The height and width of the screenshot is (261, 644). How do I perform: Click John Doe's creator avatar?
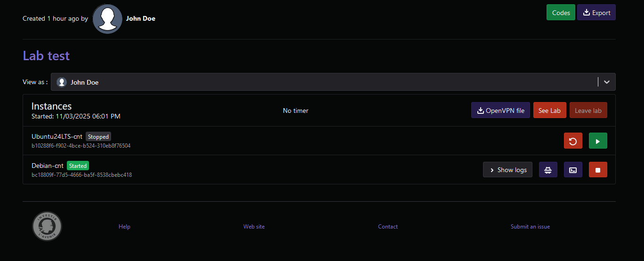click(107, 19)
